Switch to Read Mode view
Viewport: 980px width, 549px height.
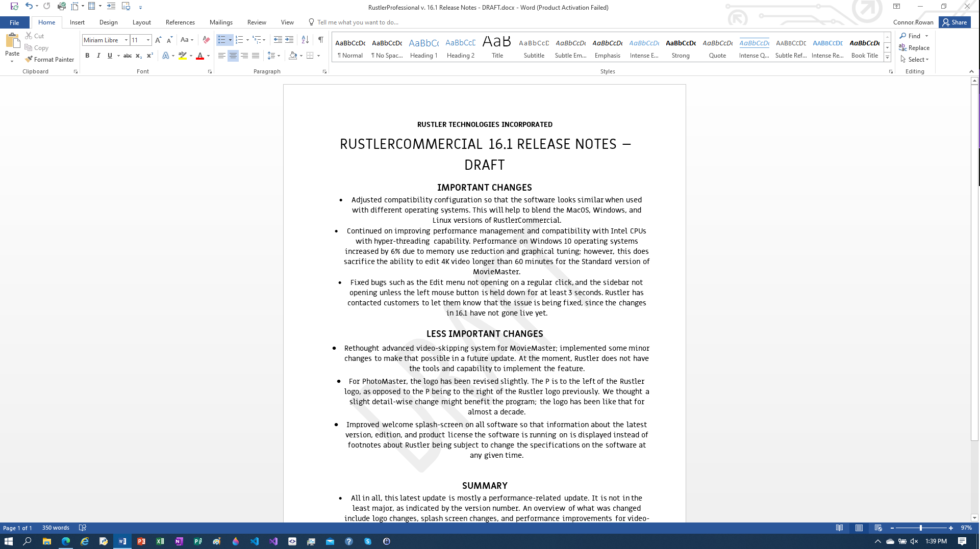[x=839, y=528]
